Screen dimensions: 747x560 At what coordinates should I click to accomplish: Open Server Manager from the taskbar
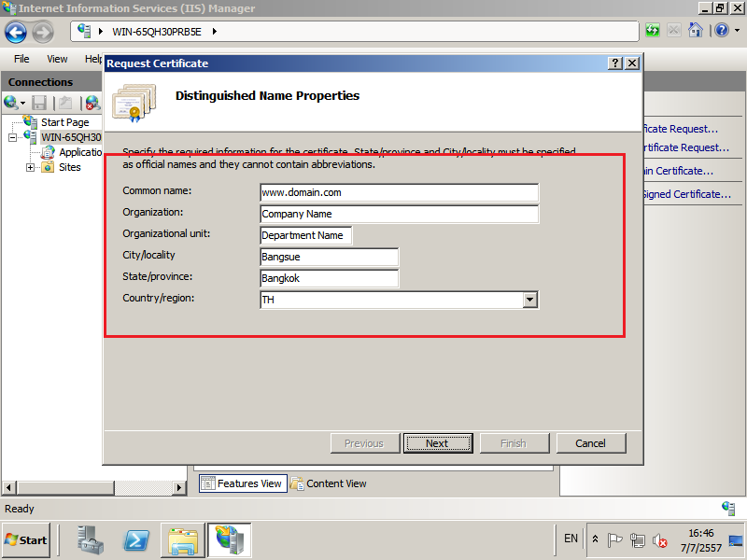coord(91,539)
